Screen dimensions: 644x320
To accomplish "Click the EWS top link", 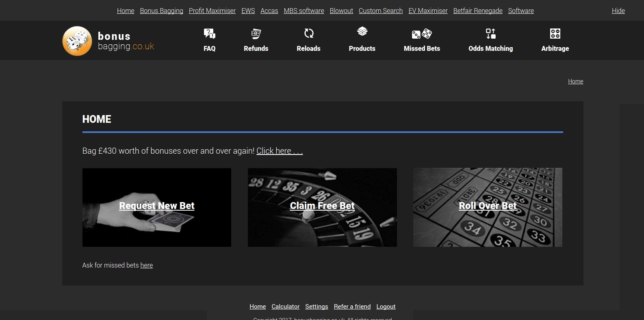I will pyautogui.click(x=248, y=11).
